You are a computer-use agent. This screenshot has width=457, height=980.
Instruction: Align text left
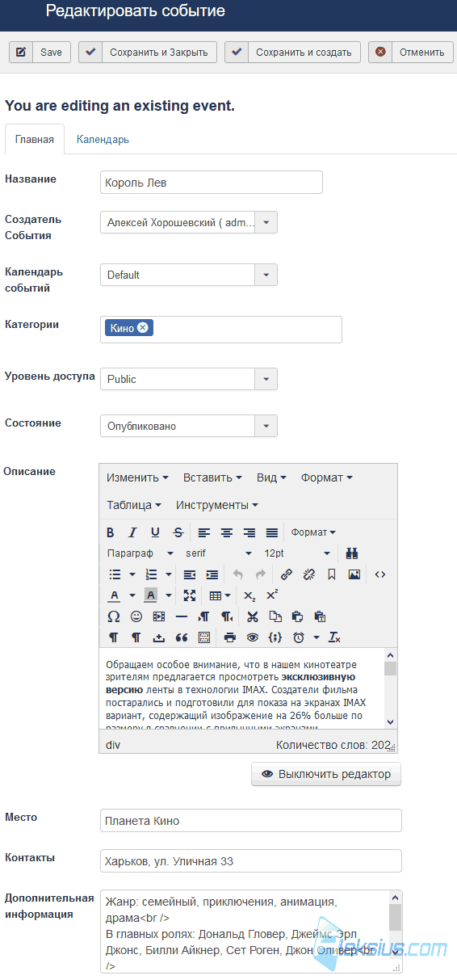click(204, 532)
